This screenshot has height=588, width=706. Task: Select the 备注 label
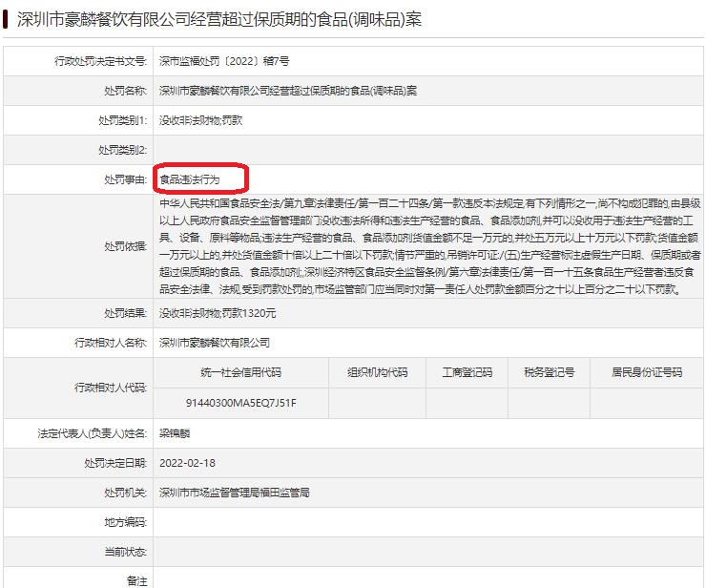click(x=136, y=581)
